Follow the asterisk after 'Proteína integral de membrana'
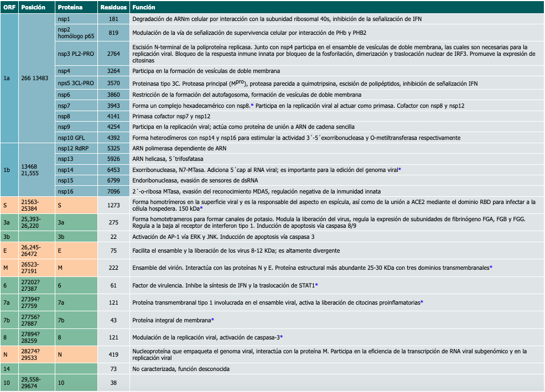 pos(212,320)
